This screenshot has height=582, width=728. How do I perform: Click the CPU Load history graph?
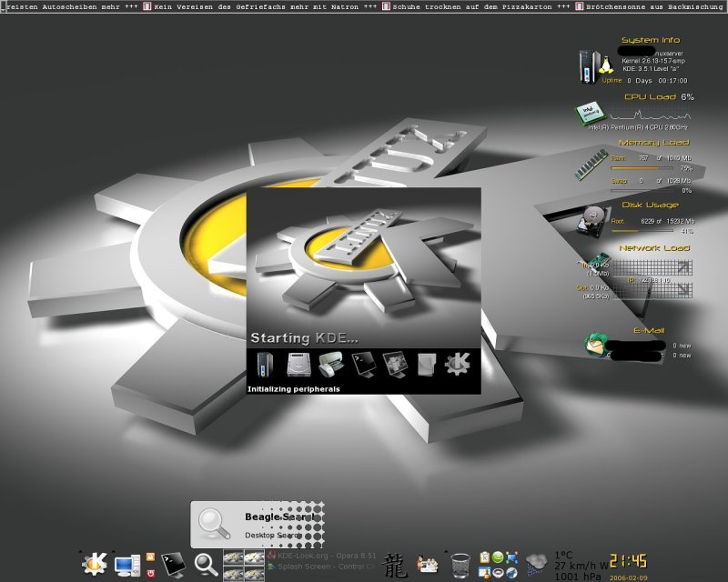pos(650,115)
